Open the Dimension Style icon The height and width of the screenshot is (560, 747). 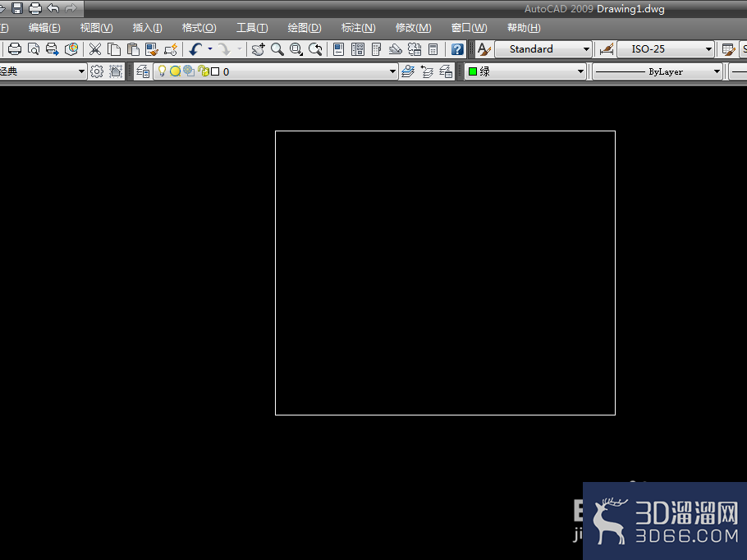[x=607, y=49]
